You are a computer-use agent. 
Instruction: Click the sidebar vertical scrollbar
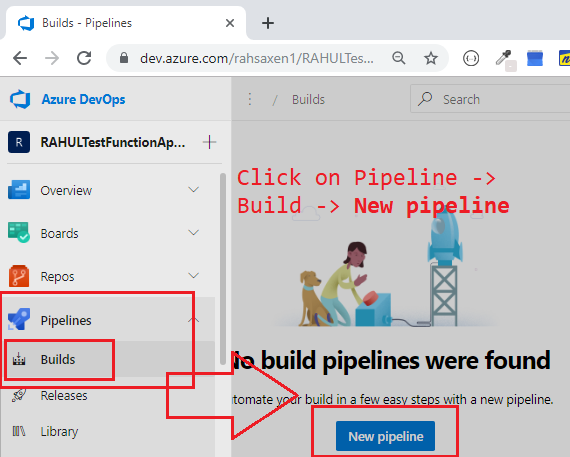pos(223,269)
